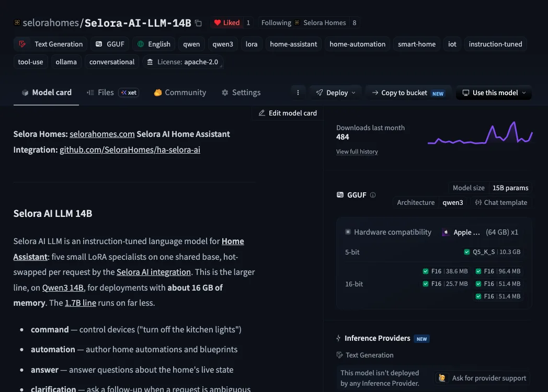Open the Selora AI integration link

coord(153,272)
